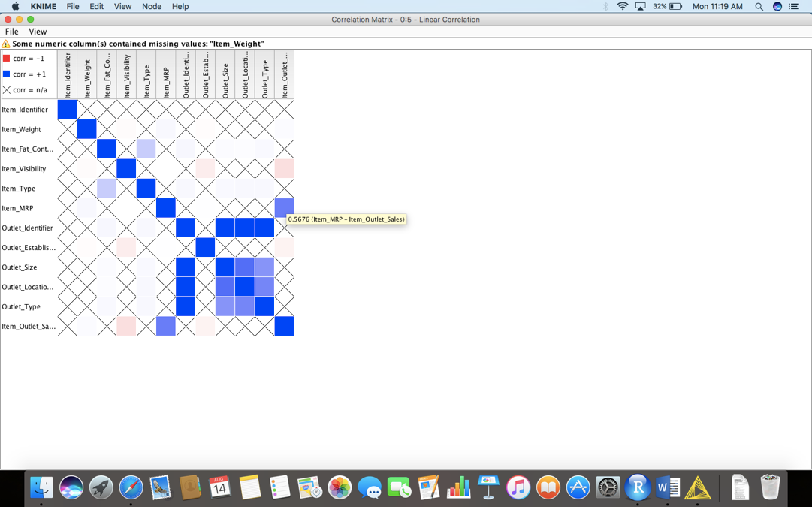The width and height of the screenshot is (812, 507).
Task: Click the warning icon beside missing values message
Action: click(x=6, y=44)
